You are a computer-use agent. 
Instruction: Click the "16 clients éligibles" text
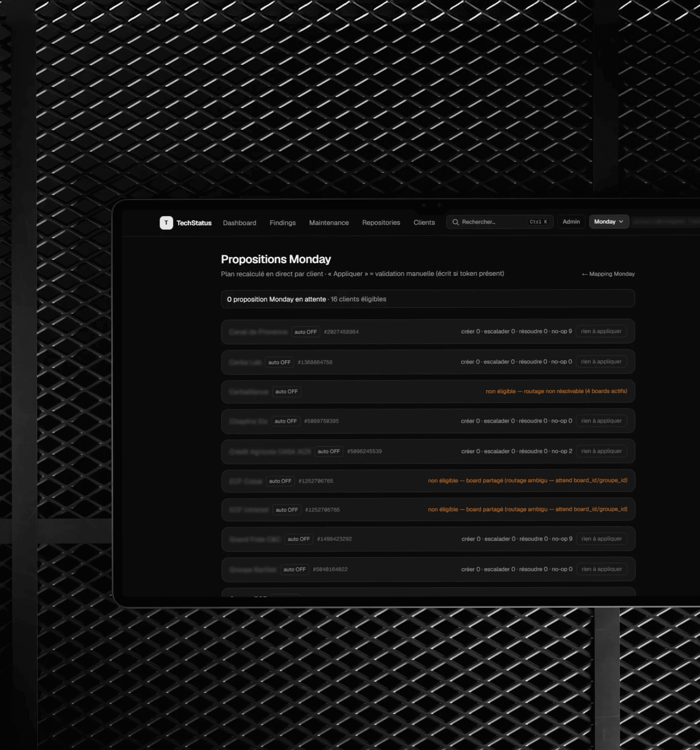(x=359, y=299)
